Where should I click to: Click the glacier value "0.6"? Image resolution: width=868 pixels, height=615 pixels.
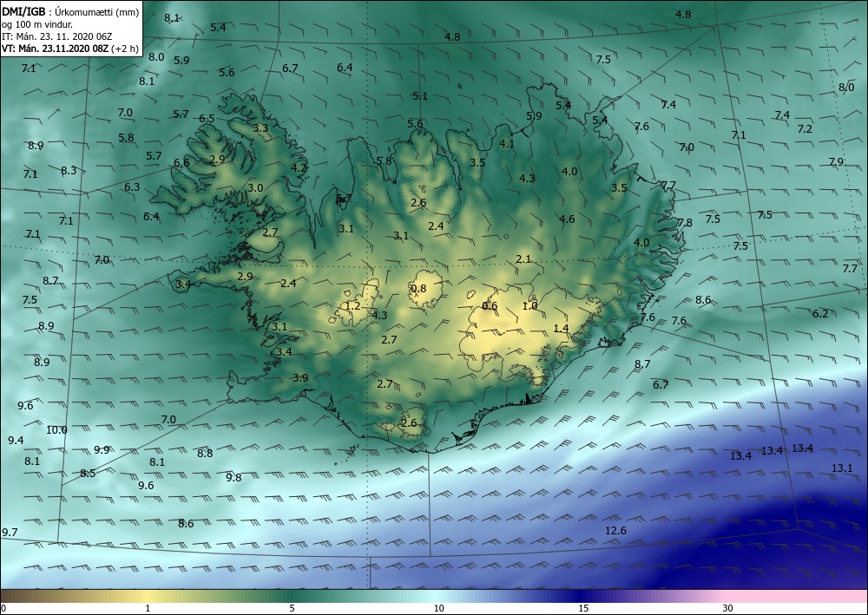(490, 306)
